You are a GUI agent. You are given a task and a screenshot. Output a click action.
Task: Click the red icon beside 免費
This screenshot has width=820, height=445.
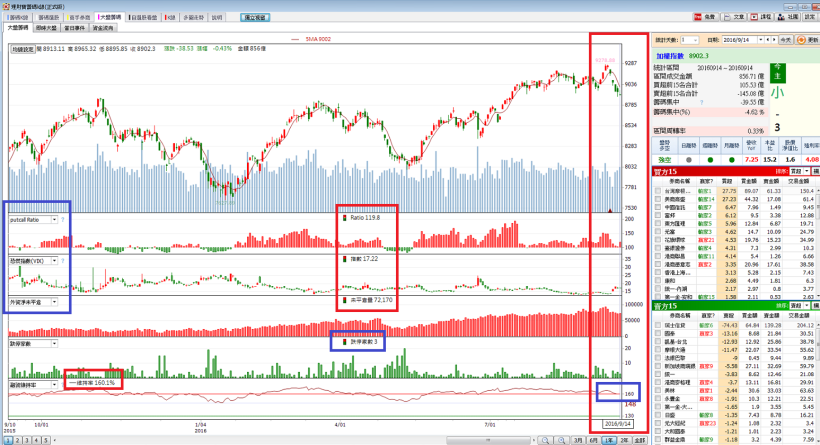698,17
